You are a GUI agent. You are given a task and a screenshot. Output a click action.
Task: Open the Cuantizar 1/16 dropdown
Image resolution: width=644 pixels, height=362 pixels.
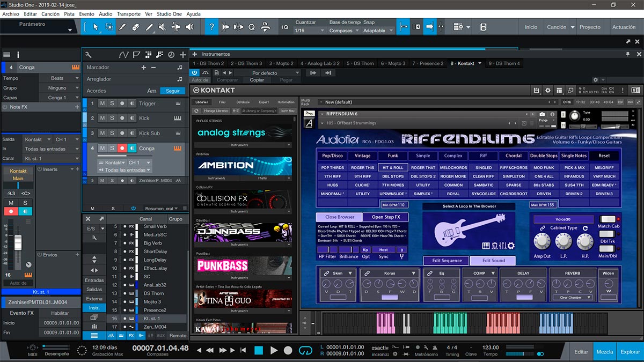tap(310, 31)
